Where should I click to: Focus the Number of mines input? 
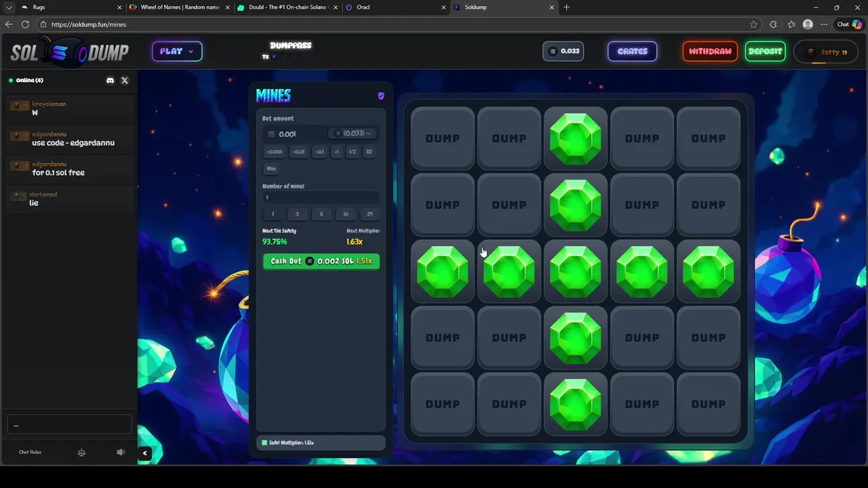tap(321, 197)
